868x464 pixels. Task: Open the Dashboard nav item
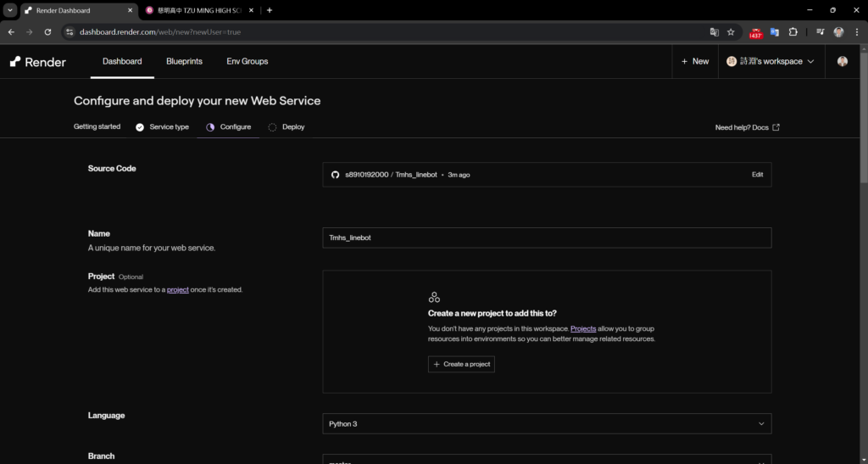pyautogui.click(x=122, y=61)
